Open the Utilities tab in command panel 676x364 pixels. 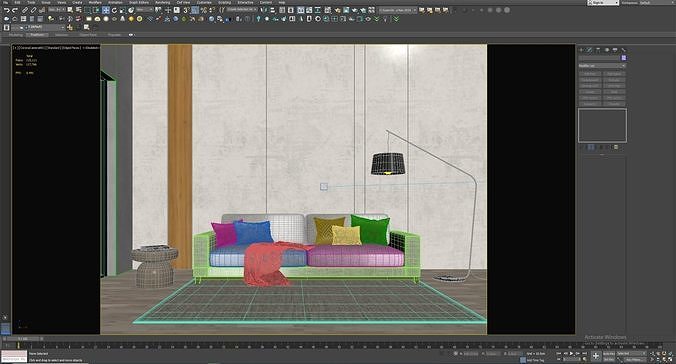623,50
